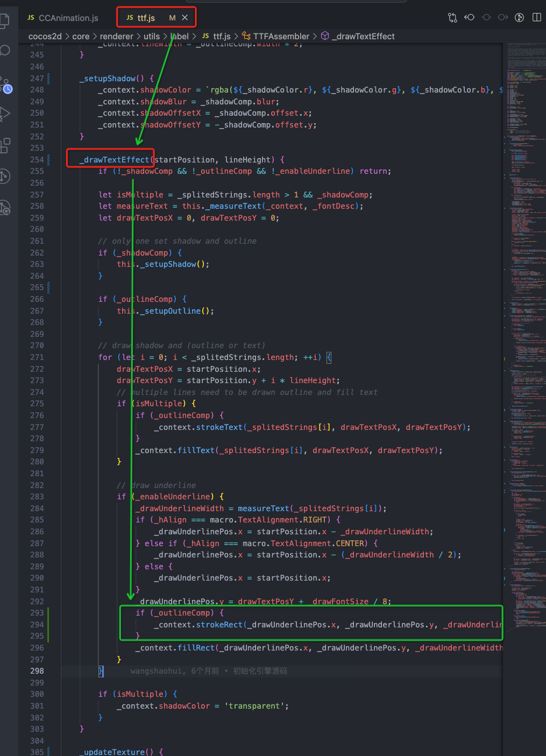Open the utils breadcrumb folder
The width and height of the screenshot is (546, 756).
pos(152,36)
